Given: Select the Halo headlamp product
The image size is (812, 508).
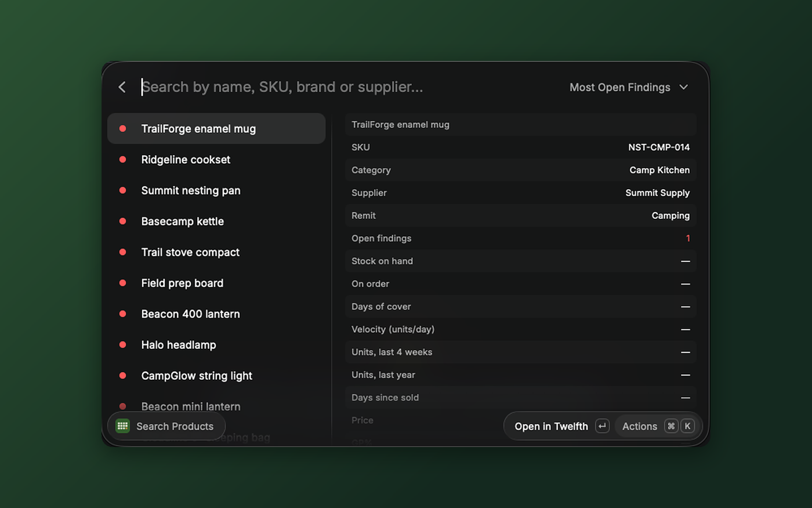Looking at the screenshot, I should 216,344.
